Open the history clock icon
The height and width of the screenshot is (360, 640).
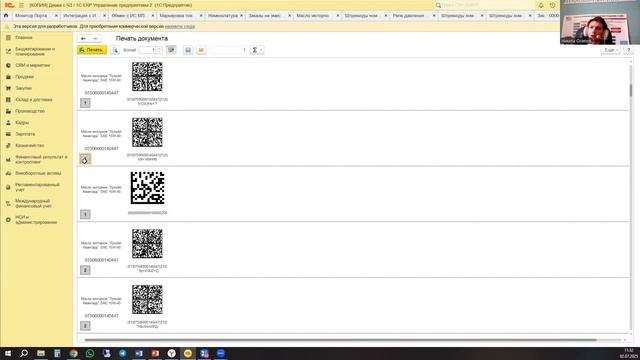point(552,5)
